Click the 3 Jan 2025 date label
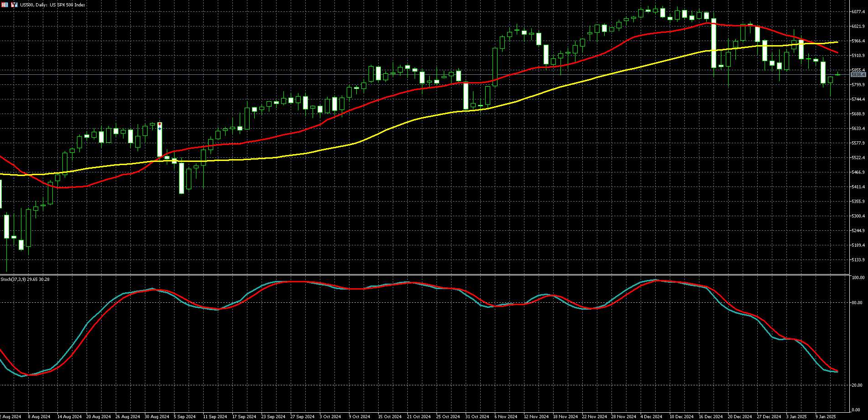This screenshot has width=868, height=420. [x=797, y=417]
